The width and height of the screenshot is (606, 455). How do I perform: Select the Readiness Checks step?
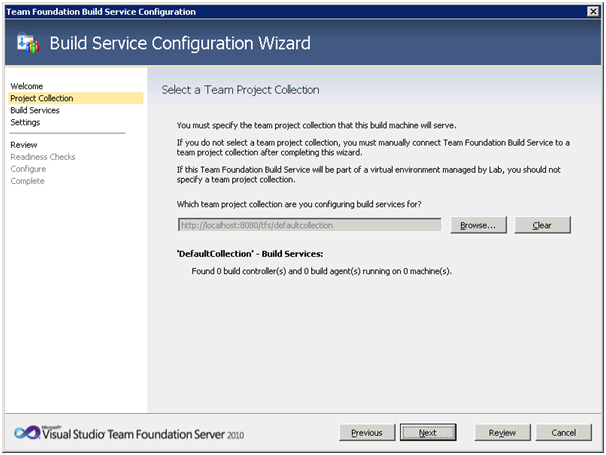point(43,157)
